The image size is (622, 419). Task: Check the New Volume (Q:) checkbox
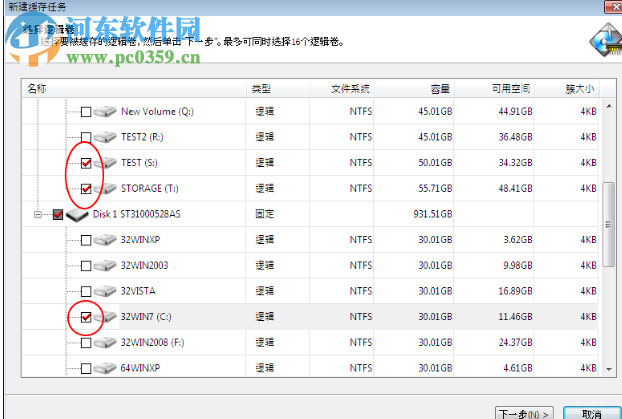click(86, 112)
